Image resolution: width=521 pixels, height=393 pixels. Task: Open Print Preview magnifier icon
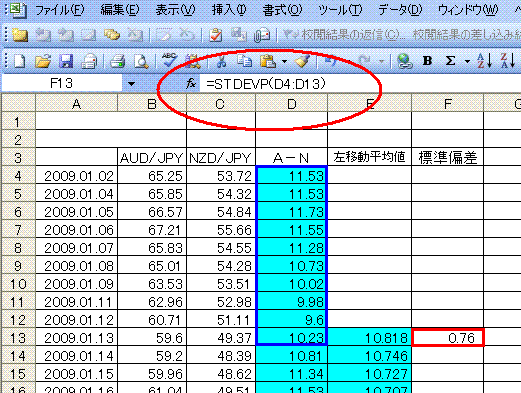(x=141, y=61)
